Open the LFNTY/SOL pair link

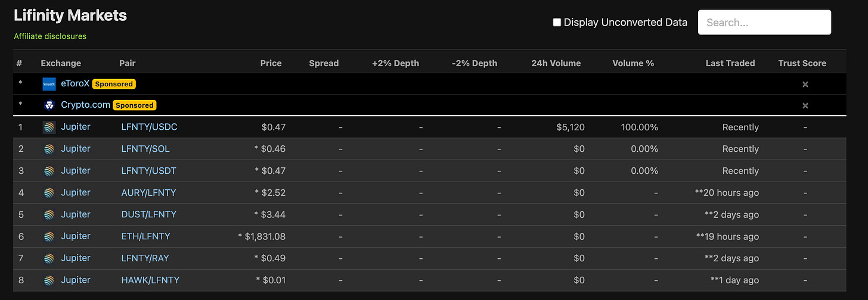pyautogui.click(x=147, y=149)
